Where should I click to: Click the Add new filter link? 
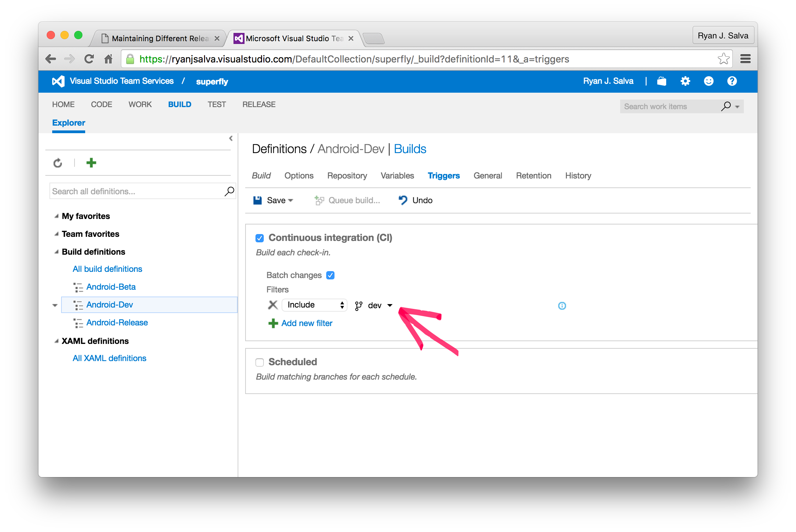coord(307,323)
